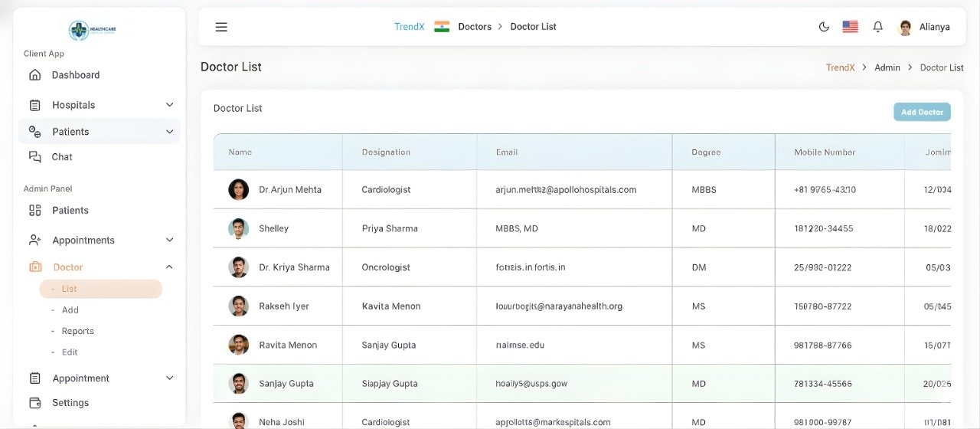Click the India flag icon in header
980x429 pixels.
click(442, 27)
